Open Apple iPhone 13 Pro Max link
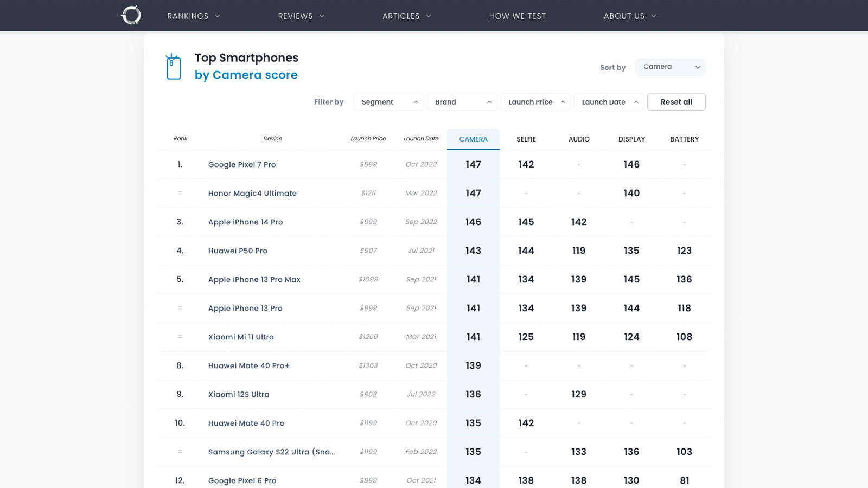The height and width of the screenshot is (488, 868). click(x=254, y=280)
